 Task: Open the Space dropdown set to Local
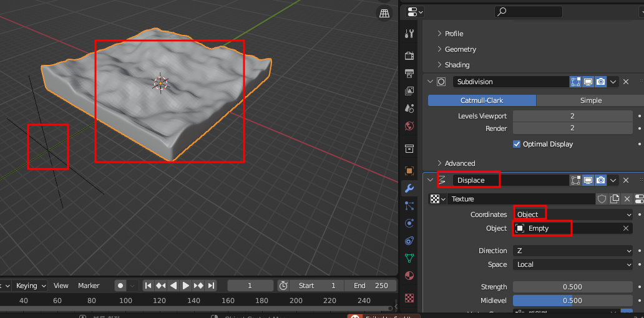[573, 264]
